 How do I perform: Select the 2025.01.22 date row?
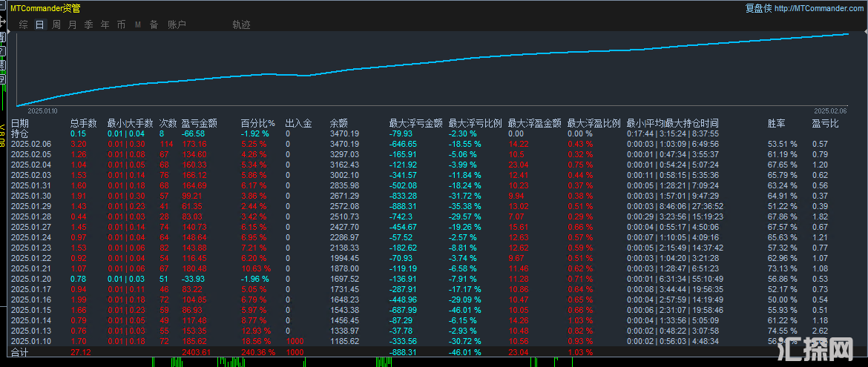(x=32, y=259)
